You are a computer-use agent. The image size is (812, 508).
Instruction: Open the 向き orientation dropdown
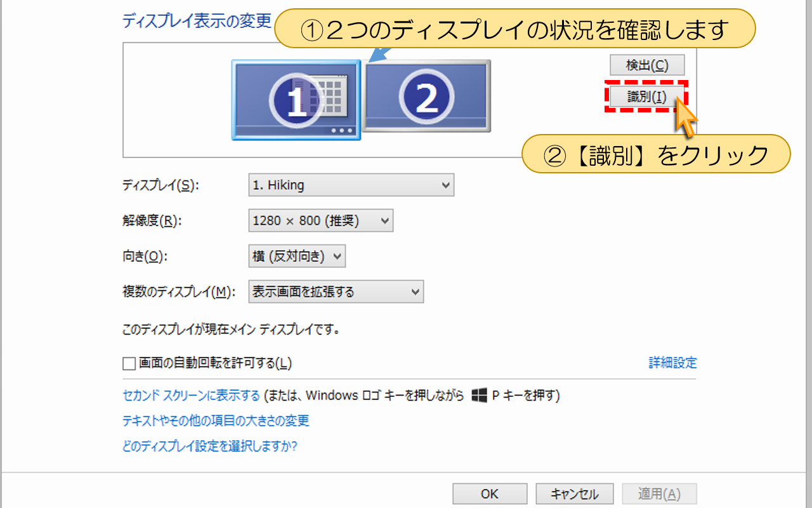click(297, 257)
